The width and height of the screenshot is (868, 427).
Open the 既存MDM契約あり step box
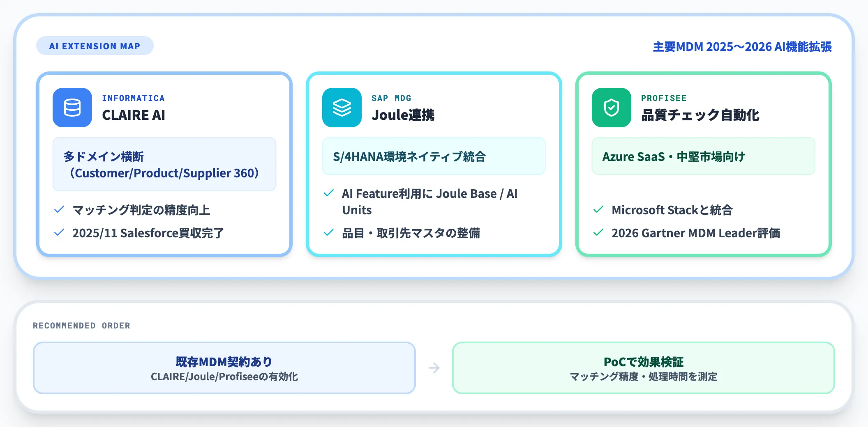(x=224, y=368)
